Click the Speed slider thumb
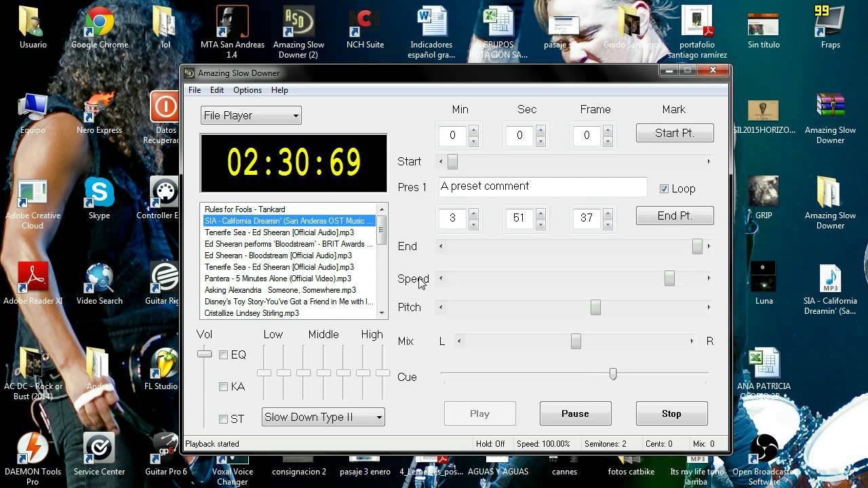Screen dimensions: 868x488 [x=669, y=278]
